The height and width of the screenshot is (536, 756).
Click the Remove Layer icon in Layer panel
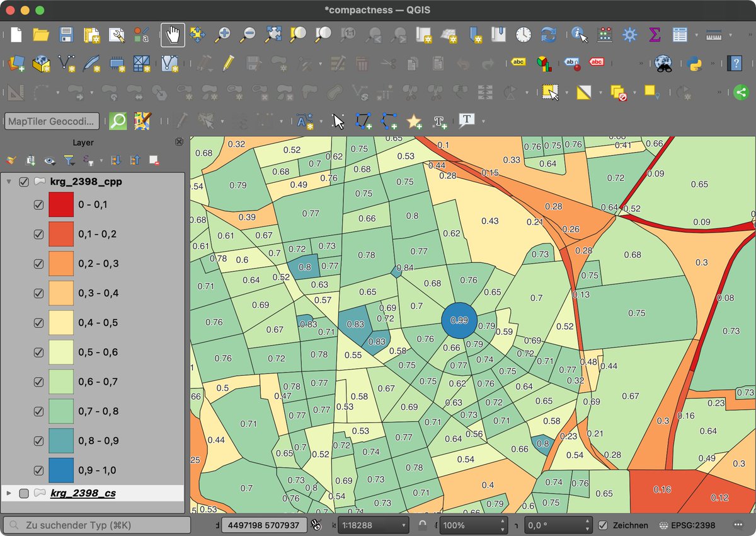click(153, 160)
